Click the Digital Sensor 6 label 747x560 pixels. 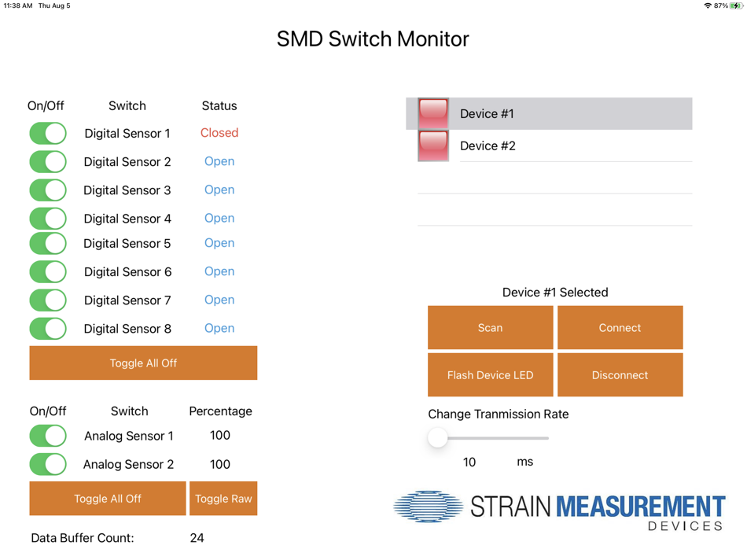click(x=127, y=271)
